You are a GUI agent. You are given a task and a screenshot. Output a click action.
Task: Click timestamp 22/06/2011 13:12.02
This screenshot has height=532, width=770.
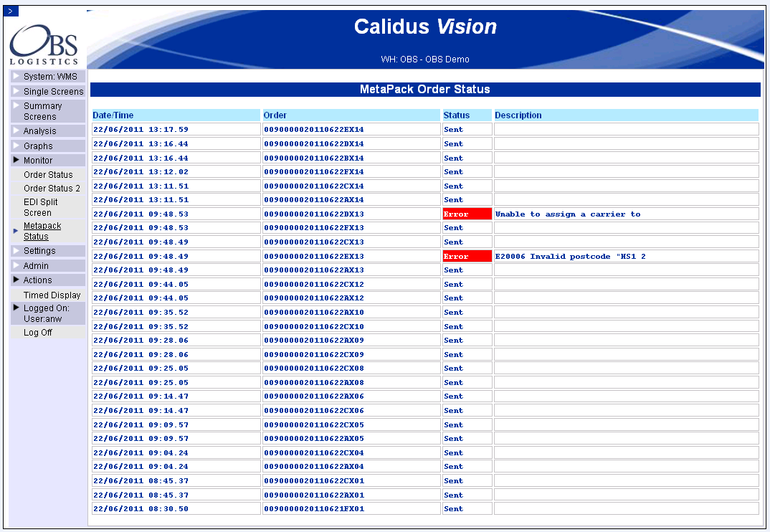141,172
